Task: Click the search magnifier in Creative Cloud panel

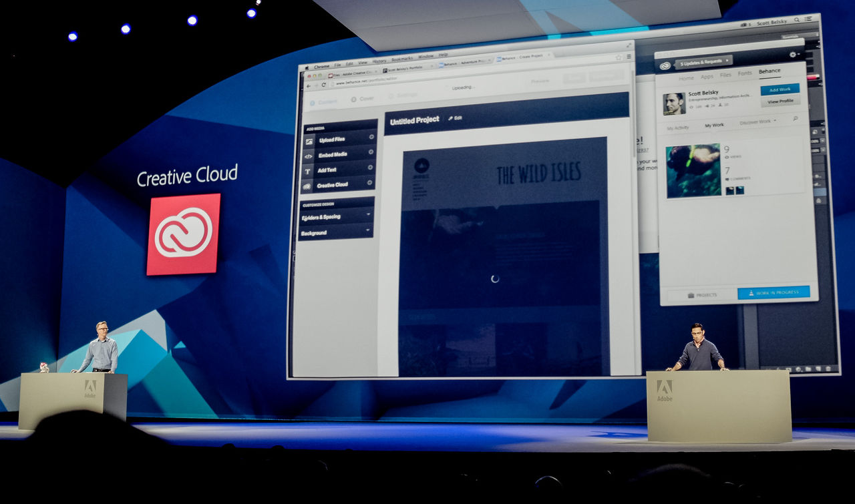Action: 795,118
